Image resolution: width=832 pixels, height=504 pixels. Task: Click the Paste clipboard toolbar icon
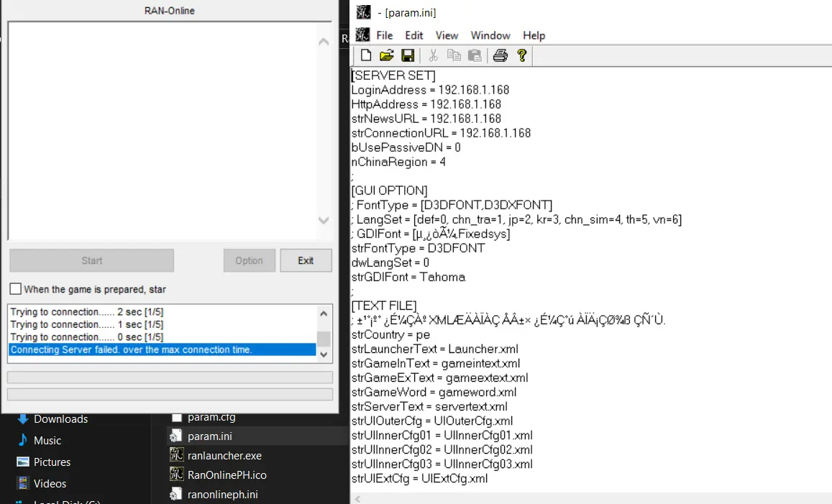pyautogui.click(x=475, y=55)
